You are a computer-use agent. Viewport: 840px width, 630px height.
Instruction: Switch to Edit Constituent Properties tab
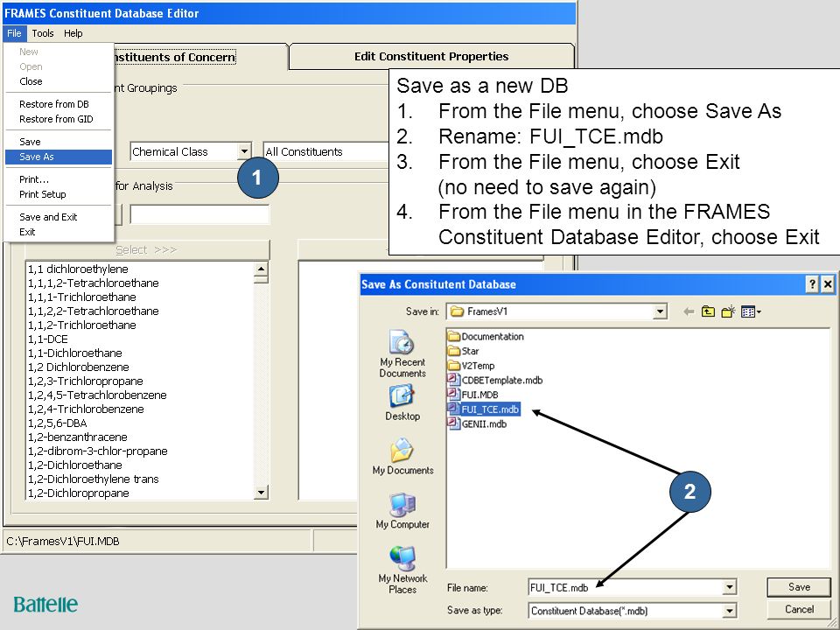[431, 56]
